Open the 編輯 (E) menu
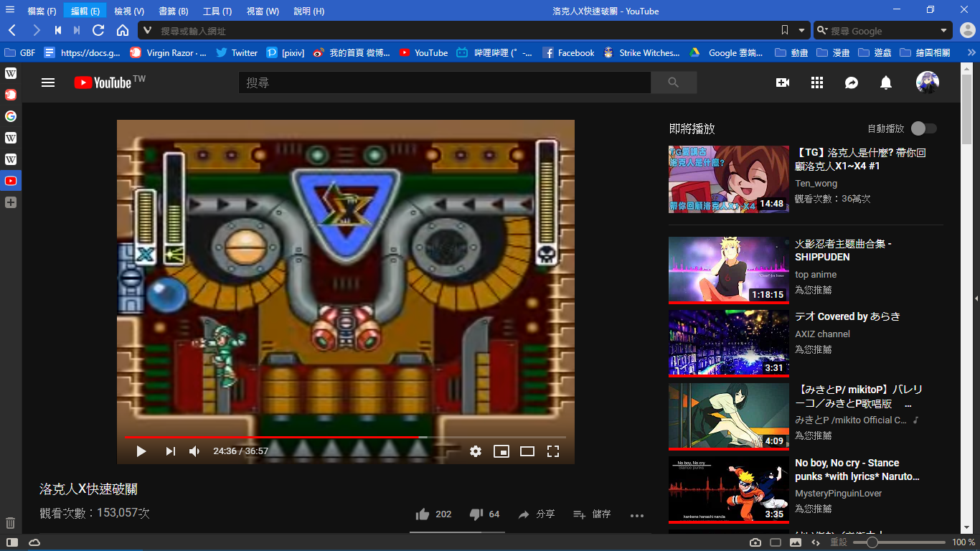 click(x=85, y=11)
